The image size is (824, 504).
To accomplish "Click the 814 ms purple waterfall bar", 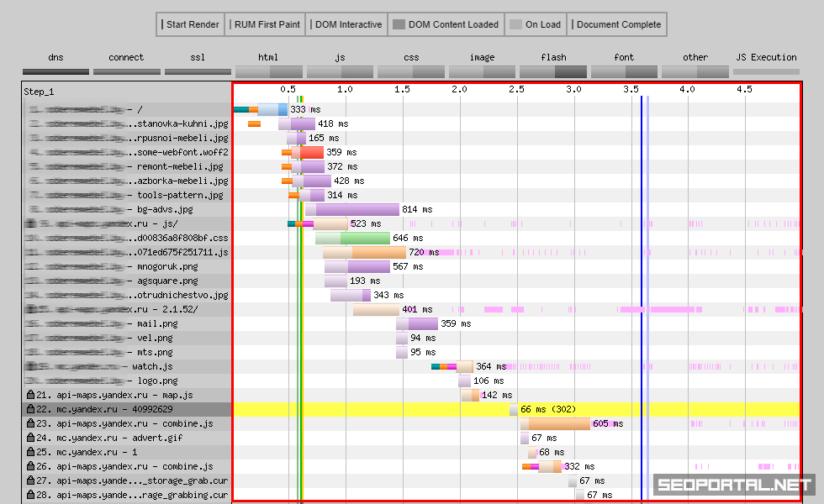I will (x=357, y=209).
